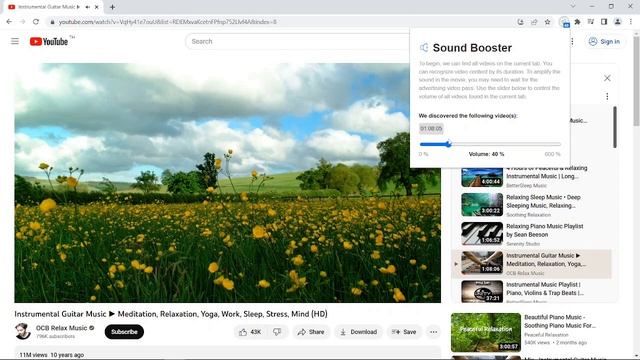Like the video with 43K likes

(250, 332)
